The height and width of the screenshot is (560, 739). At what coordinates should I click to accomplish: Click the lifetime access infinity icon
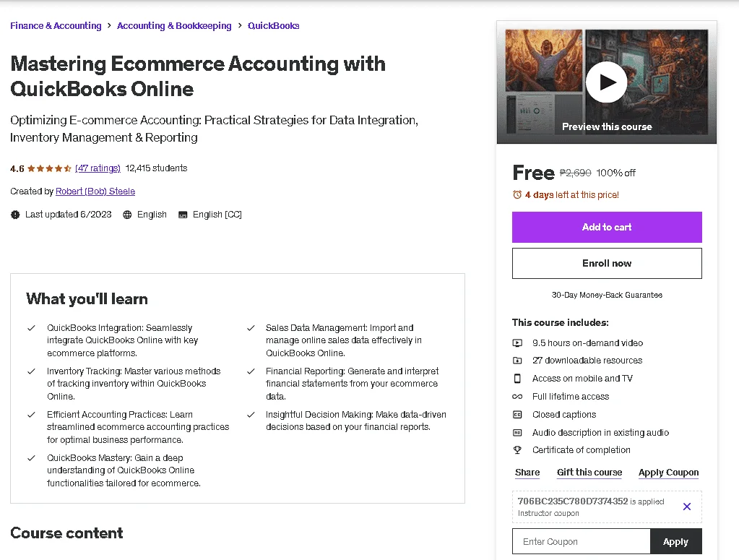click(x=517, y=397)
